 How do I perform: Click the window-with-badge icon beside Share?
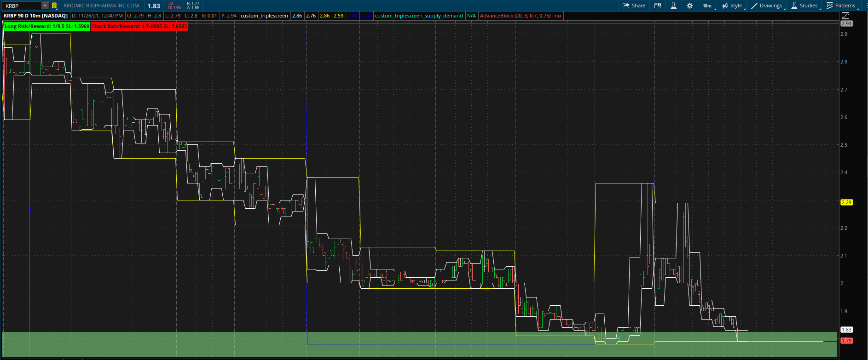pyautogui.click(x=658, y=6)
